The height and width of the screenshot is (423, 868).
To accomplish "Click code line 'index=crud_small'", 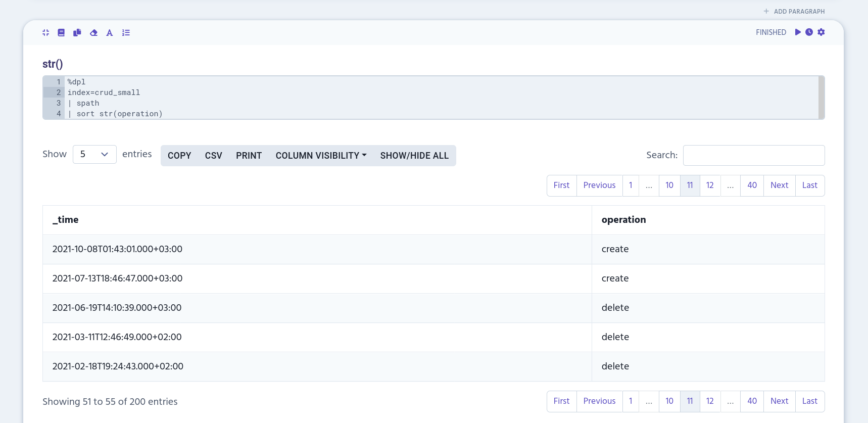I will tap(104, 92).
